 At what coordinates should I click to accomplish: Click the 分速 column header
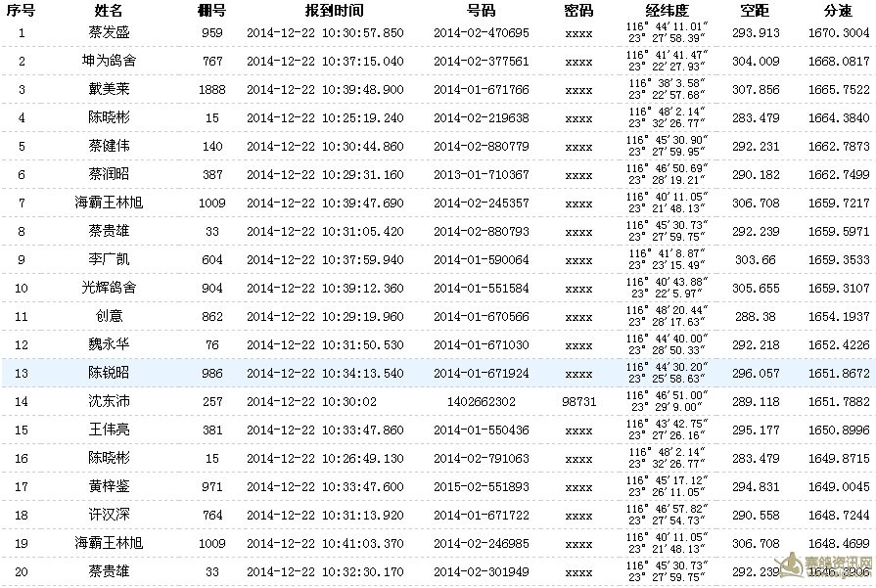coord(838,11)
